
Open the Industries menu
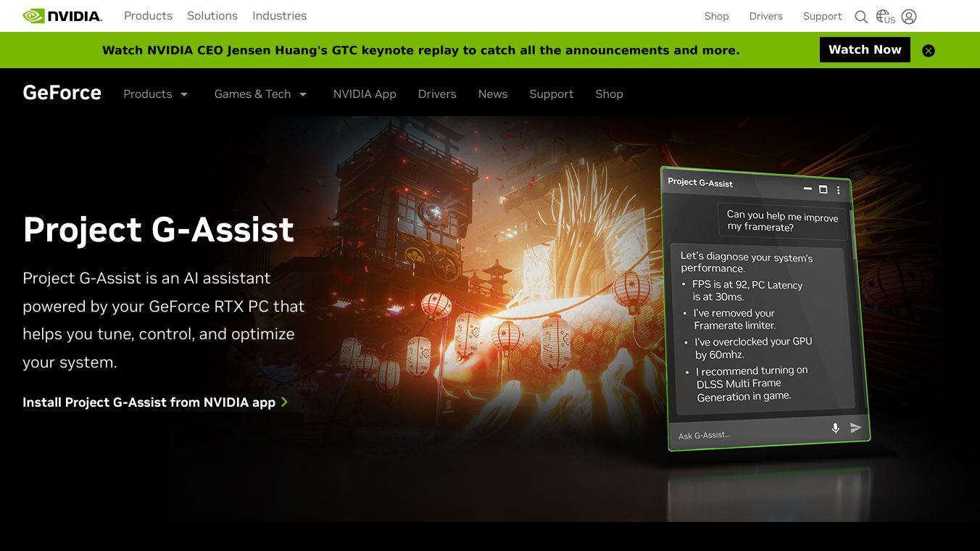pos(279,16)
